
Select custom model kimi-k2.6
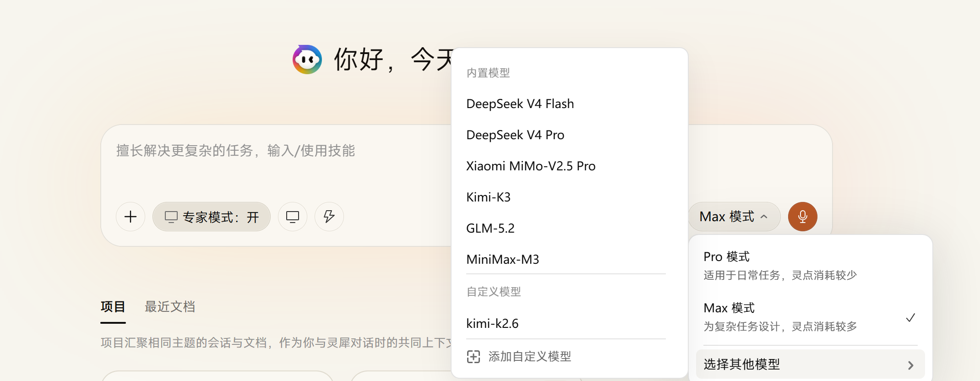click(492, 324)
